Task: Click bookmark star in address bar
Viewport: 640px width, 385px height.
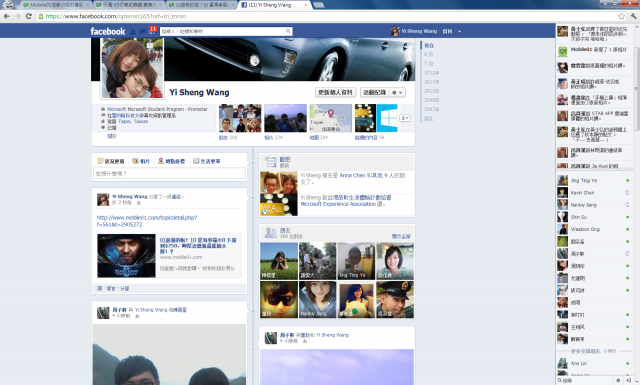Action: point(621,16)
